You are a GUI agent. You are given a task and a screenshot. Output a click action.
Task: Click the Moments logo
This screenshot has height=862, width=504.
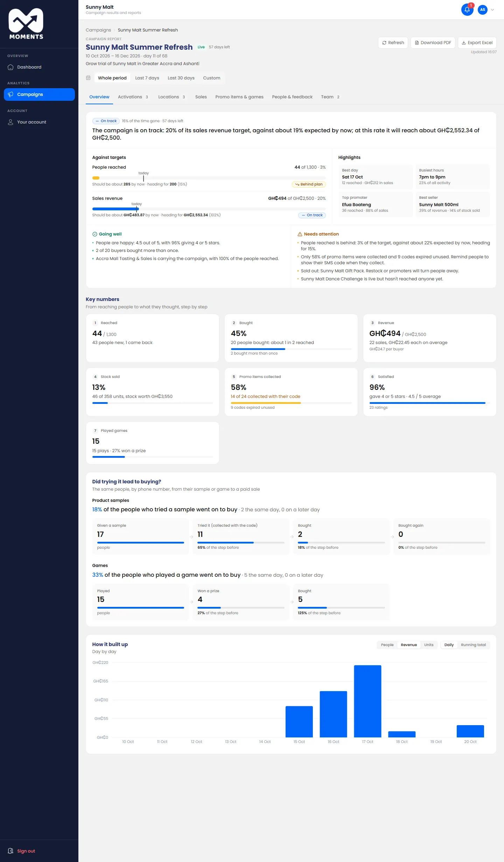coord(26,24)
